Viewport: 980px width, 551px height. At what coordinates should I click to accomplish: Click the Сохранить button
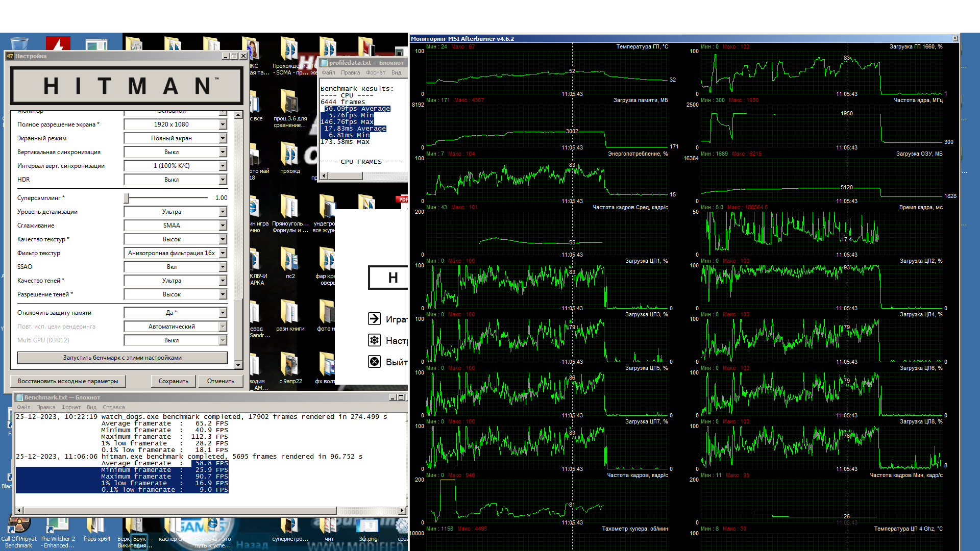coord(173,381)
